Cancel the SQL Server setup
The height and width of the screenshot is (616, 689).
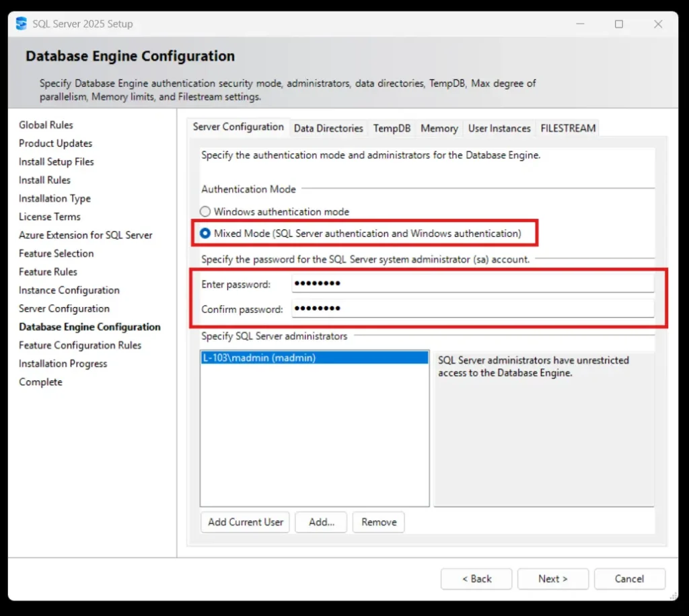click(x=629, y=578)
